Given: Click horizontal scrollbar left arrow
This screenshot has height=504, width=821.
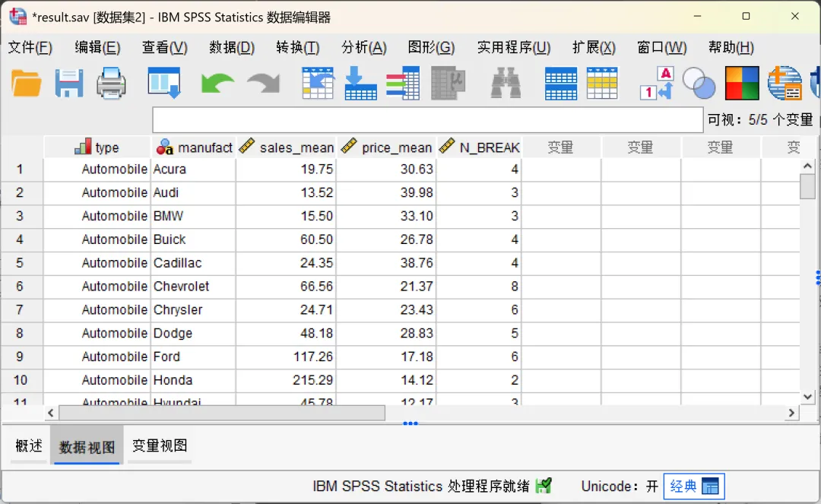Looking at the screenshot, I should [50, 413].
